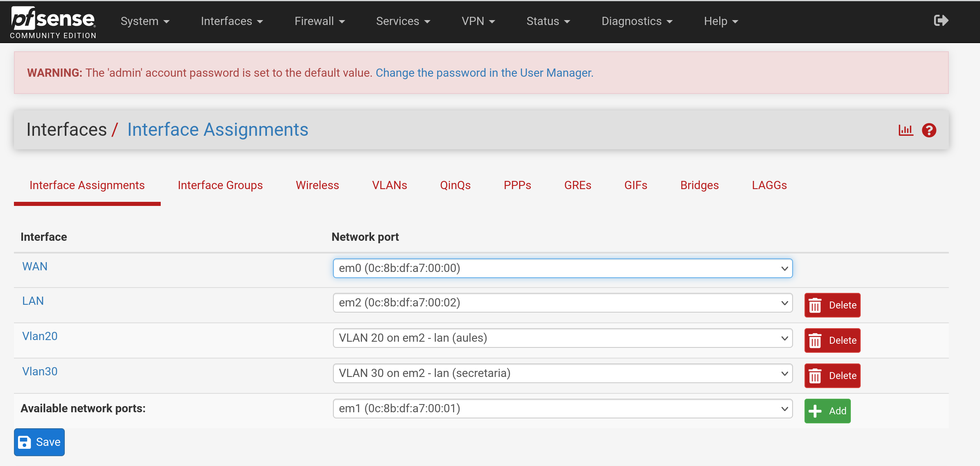Click the trash icon next to LAN
The width and height of the screenshot is (980, 466).
click(x=815, y=305)
